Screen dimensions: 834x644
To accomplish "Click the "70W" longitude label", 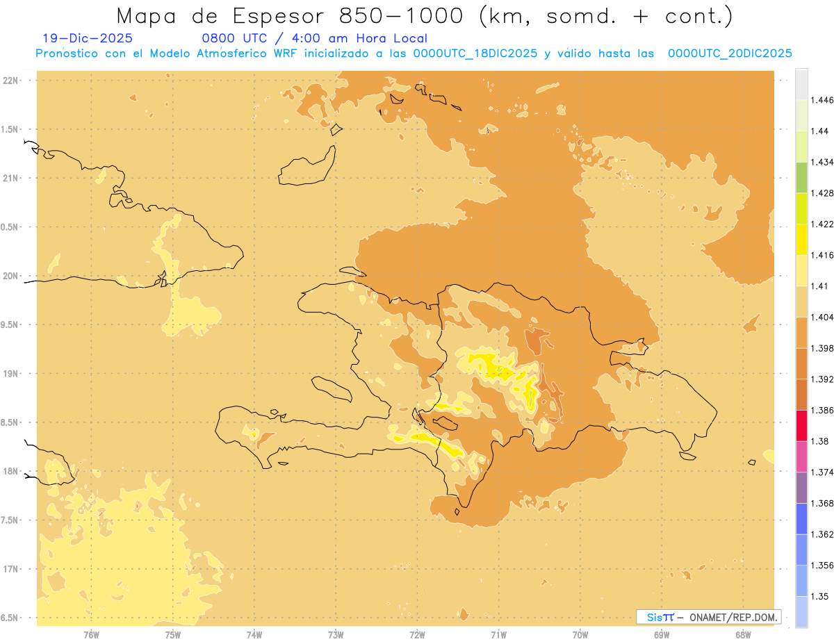I will pyautogui.click(x=580, y=634).
